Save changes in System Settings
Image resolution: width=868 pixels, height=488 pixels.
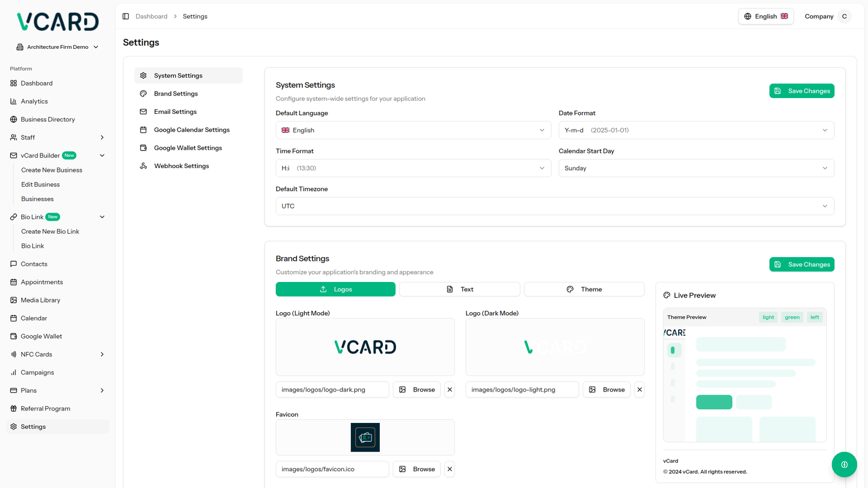coord(801,91)
